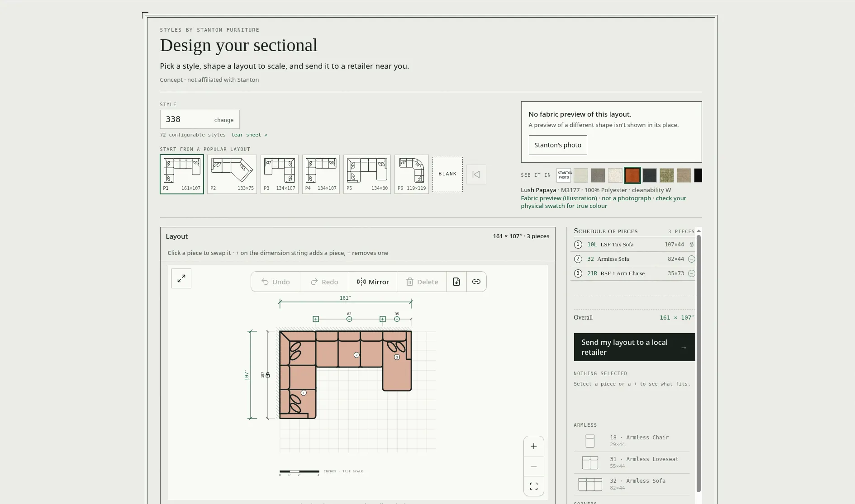The width and height of the screenshot is (855, 504).
Task: Open the tear sheet link
Action: pyautogui.click(x=249, y=135)
